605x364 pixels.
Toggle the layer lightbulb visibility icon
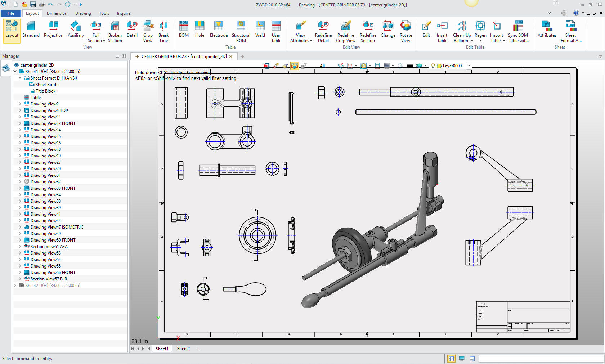tap(433, 66)
